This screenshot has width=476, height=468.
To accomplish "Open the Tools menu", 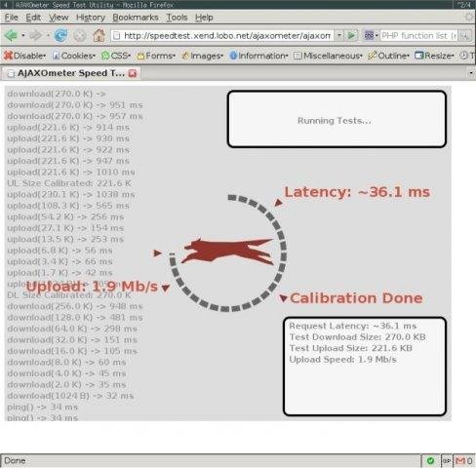I will (177, 18).
